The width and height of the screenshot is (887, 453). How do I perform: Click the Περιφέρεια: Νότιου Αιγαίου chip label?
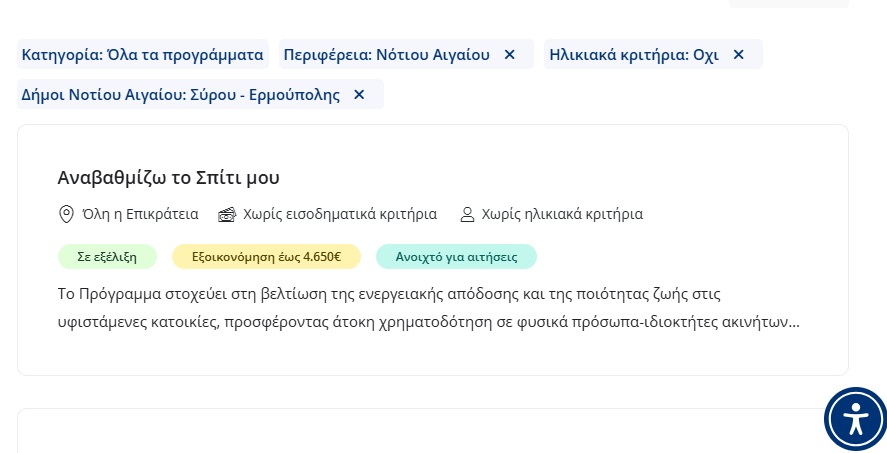(386, 55)
